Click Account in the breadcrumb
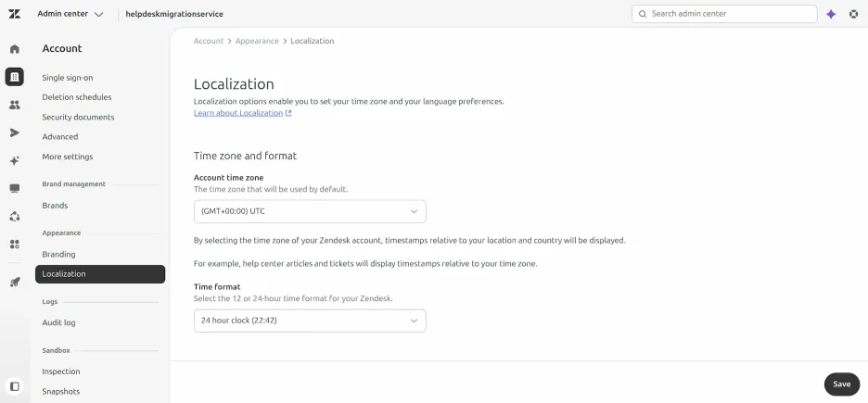The width and height of the screenshot is (868, 403). click(209, 41)
